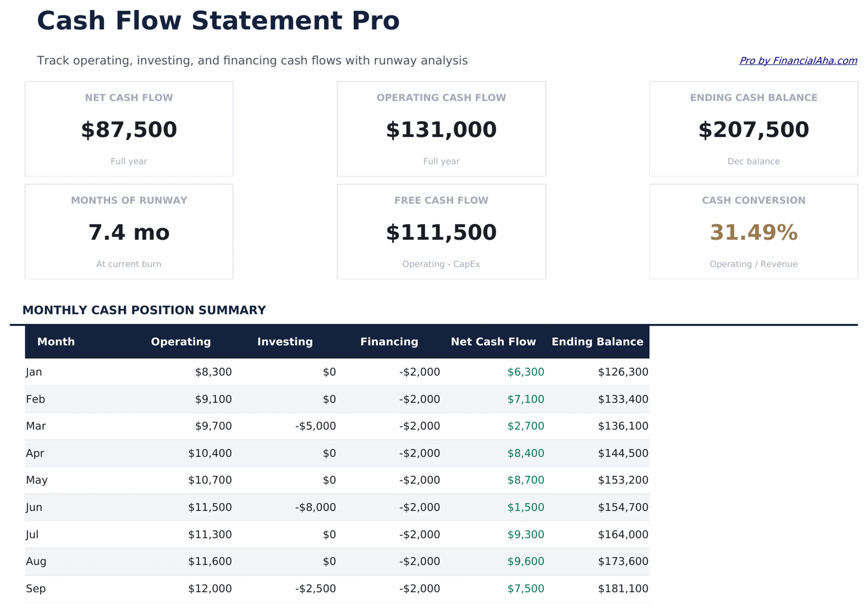The width and height of the screenshot is (868, 612).
Task: Select the Mar investing value of -$5,000
Action: [315, 426]
